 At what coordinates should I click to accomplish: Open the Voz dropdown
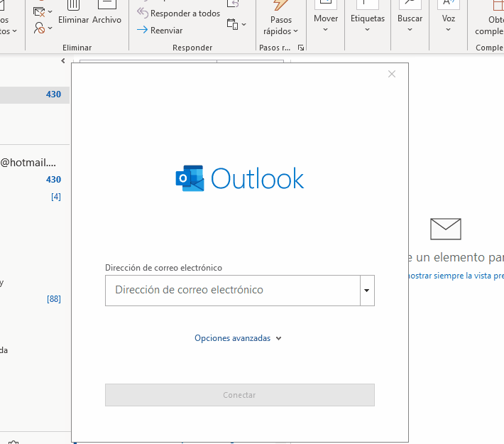449,21
